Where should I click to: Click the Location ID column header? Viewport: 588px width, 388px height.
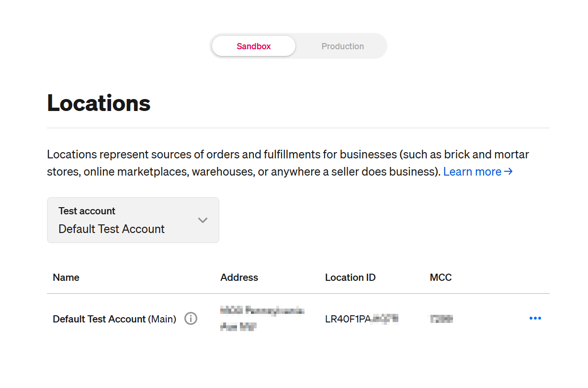pos(350,277)
